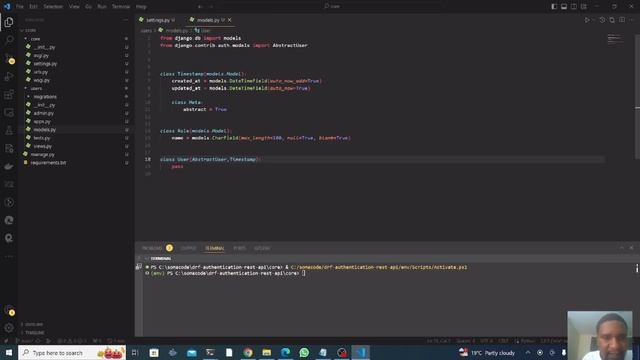Show hidden system tray icons chevron

pyautogui.click(x=528, y=352)
